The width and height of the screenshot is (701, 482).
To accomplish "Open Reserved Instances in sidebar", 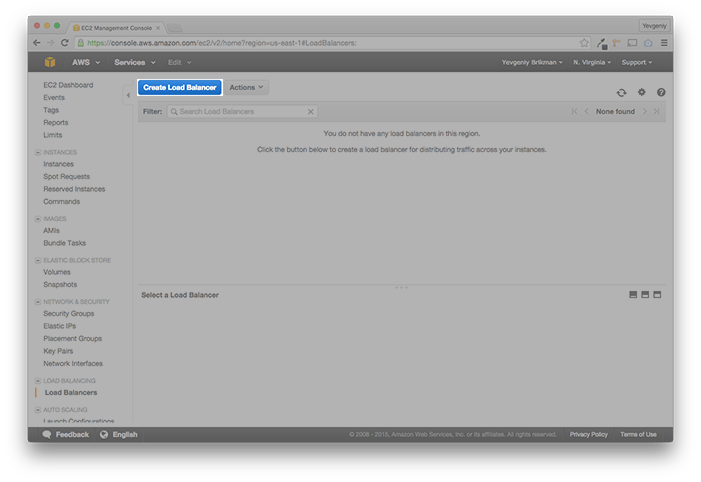I will click(x=74, y=189).
